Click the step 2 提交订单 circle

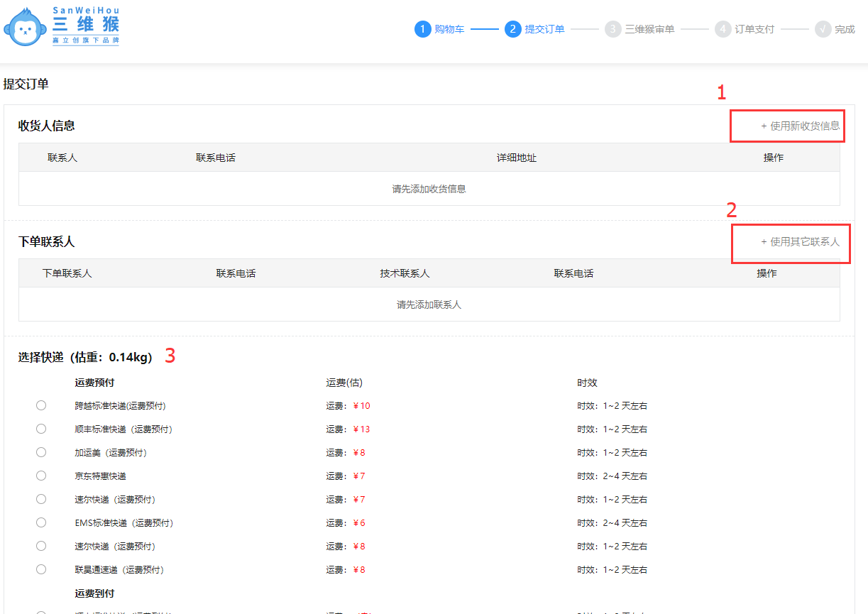pyautogui.click(x=513, y=29)
